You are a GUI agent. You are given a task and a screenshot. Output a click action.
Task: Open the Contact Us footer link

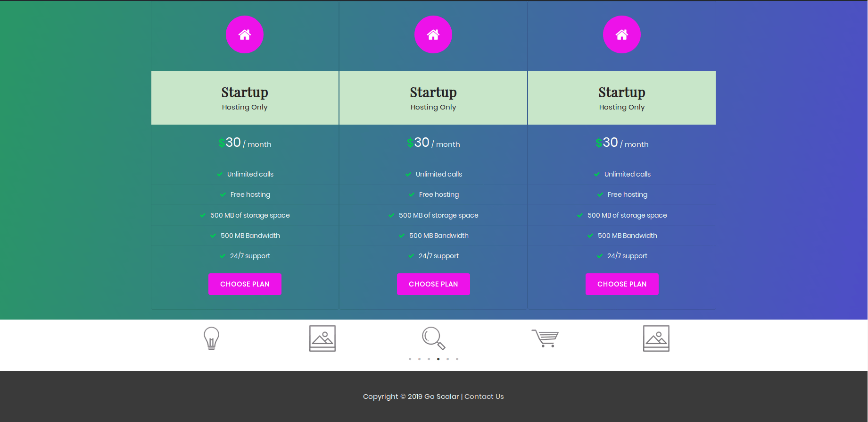tap(484, 397)
